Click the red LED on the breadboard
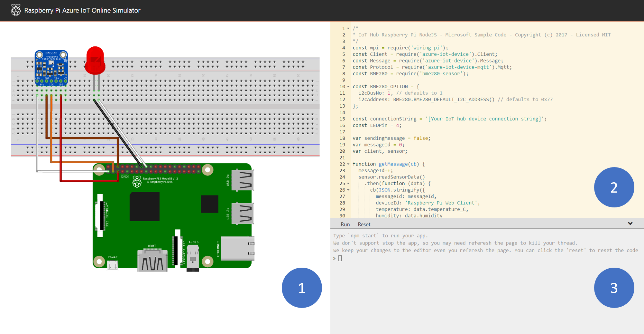Viewport: 644px width, 334px height. [95, 60]
